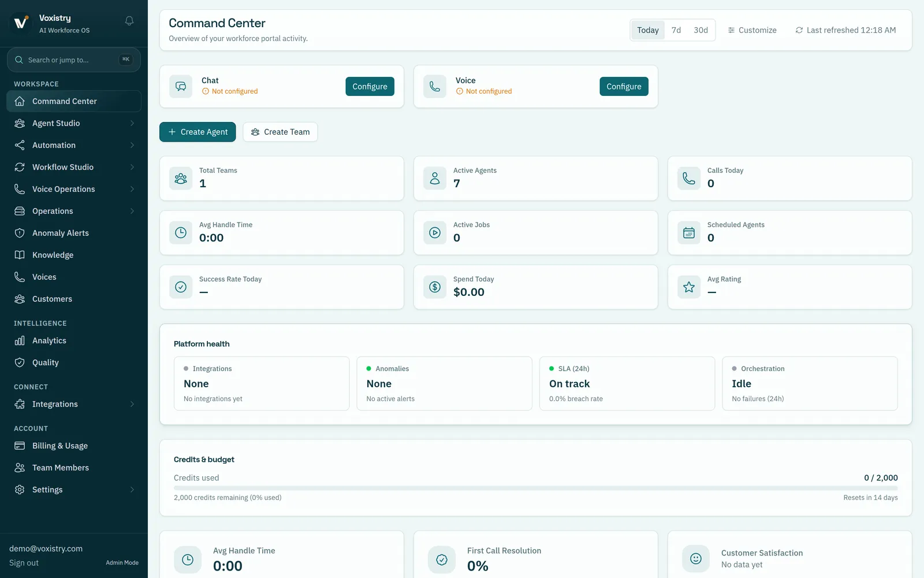
Task: Click the refresh icon beside Last refreshed
Action: [799, 30]
